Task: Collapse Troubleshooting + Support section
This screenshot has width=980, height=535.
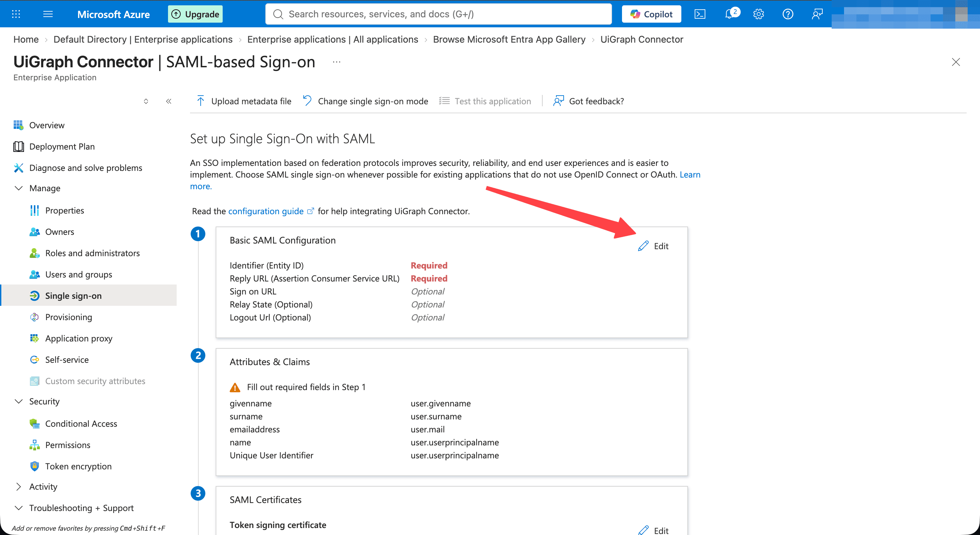Action: [x=18, y=508]
